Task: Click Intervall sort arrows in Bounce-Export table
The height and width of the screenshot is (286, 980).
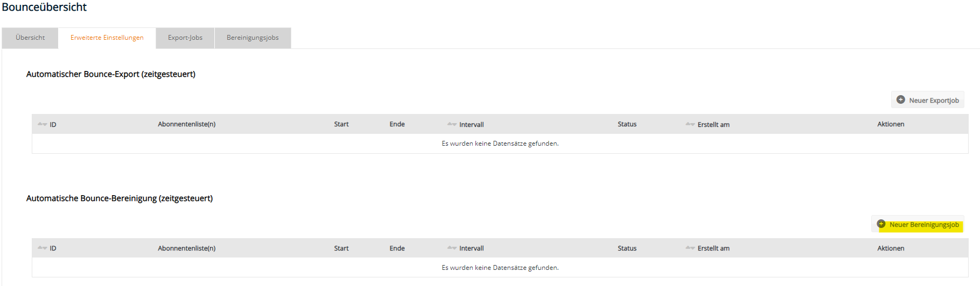Action: point(452,124)
